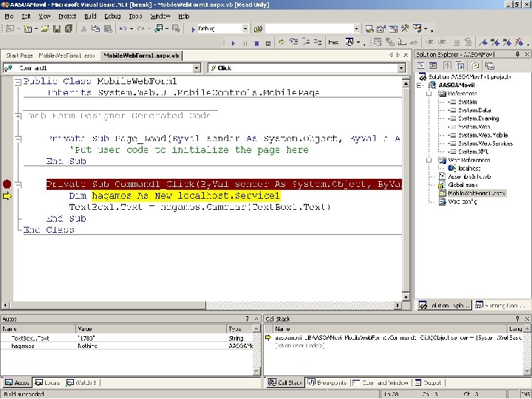The height and width of the screenshot is (399, 532).
Task: Click the localhost web reference icon
Action: [452, 168]
